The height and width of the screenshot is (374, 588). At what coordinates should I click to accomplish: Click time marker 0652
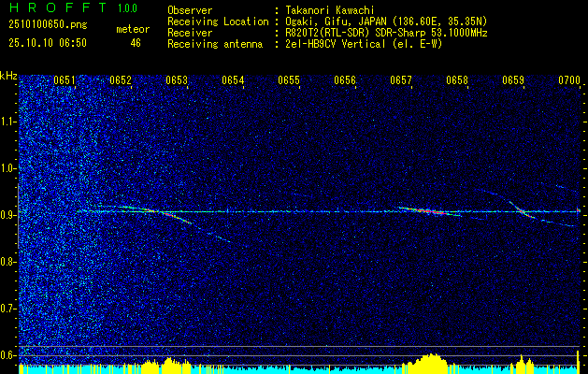121,80
